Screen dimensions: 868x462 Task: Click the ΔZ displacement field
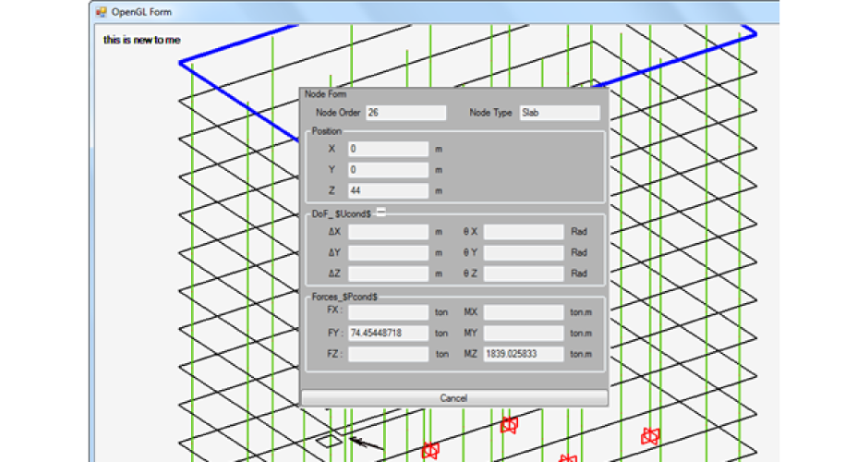click(388, 274)
